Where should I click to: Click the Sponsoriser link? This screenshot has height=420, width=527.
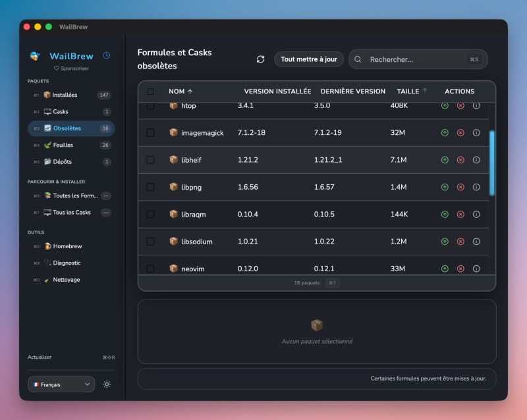(x=71, y=68)
